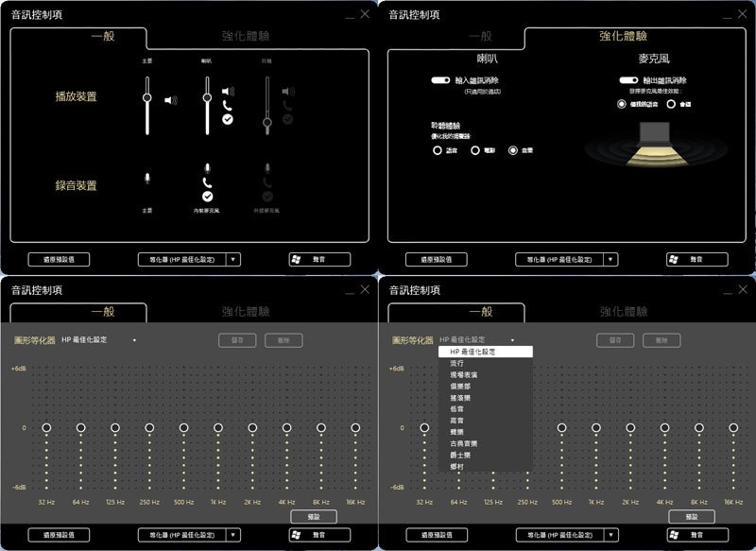Click 預設 button in open-list equalizer window
Image resolution: width=756 pixels, height=551 pixels.
[x=692, y=517]
